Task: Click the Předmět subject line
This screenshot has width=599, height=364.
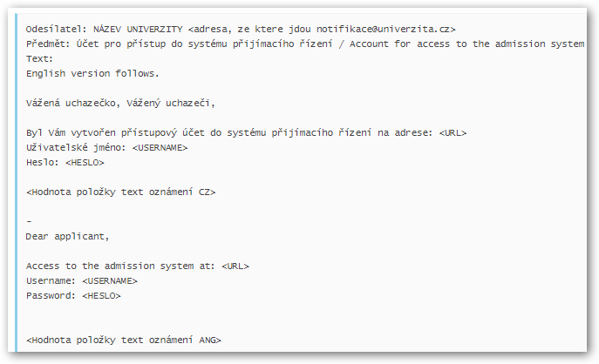Action: 305,44
